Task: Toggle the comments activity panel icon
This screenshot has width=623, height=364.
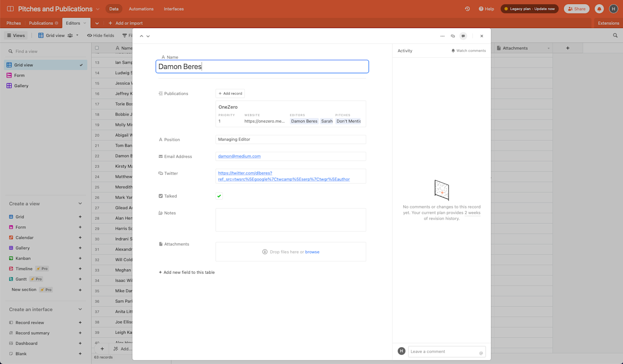Action: click(x=463, y=36)
